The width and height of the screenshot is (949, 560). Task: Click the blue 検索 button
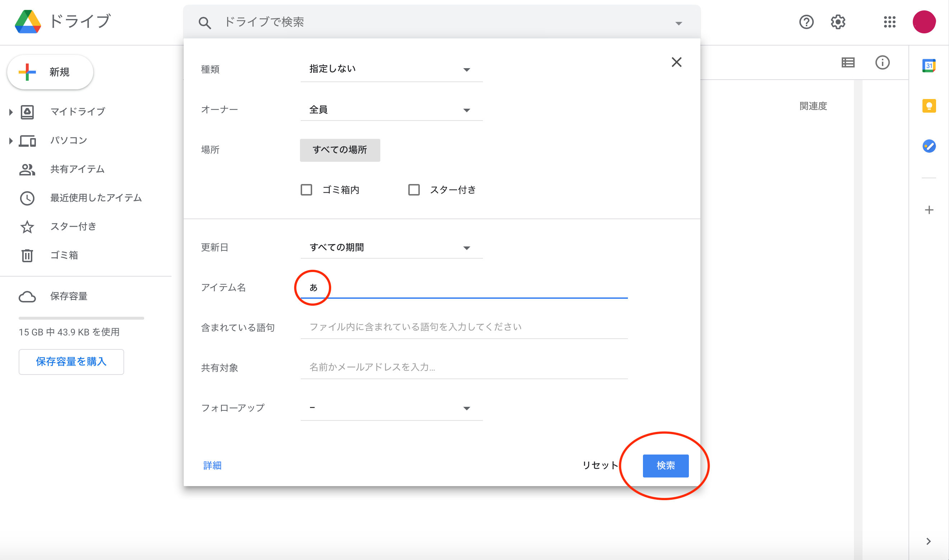tap(665, 465)
